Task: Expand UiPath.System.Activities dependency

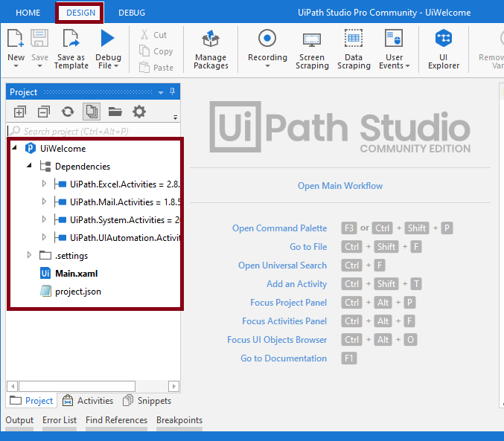Action: 45,219
